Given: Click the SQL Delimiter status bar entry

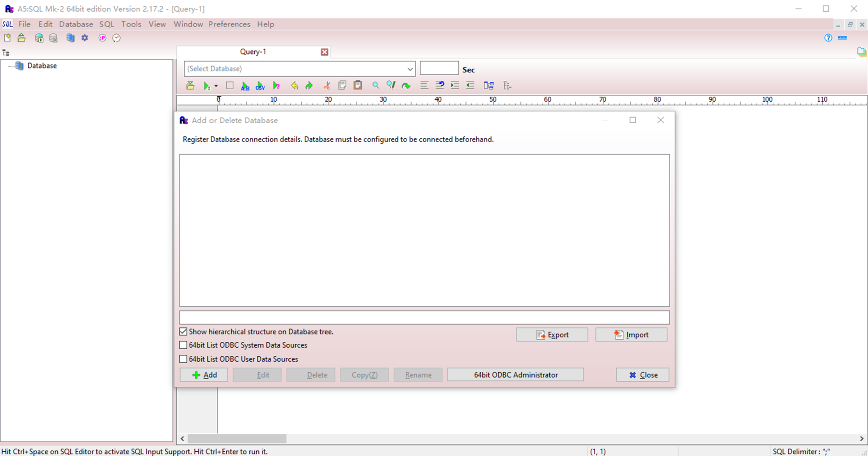Looking at the screenshot, I should tap(801, 452).
